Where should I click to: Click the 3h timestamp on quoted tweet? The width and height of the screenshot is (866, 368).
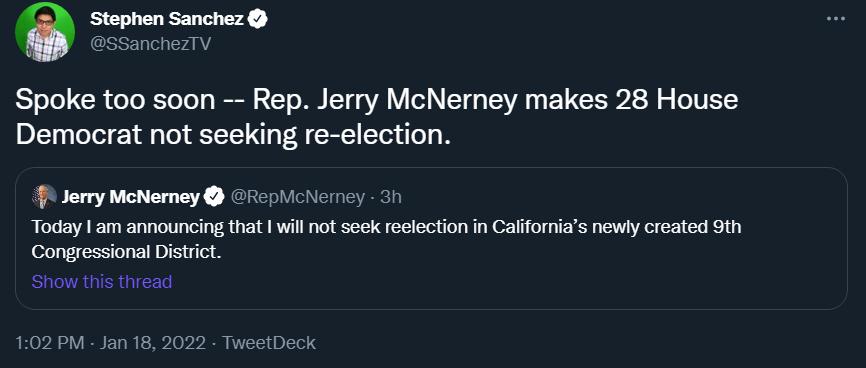[391, 197]
